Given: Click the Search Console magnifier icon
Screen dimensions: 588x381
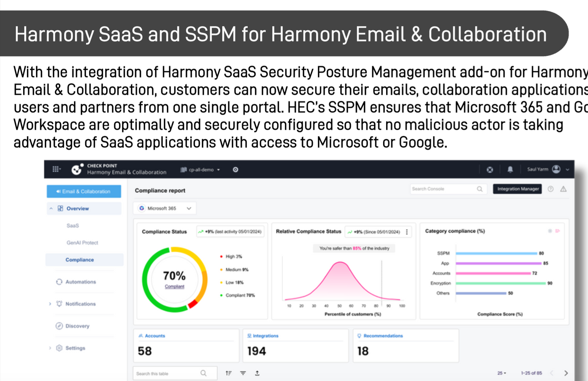Looking at the screenshot, I should (x=480, y=189).
